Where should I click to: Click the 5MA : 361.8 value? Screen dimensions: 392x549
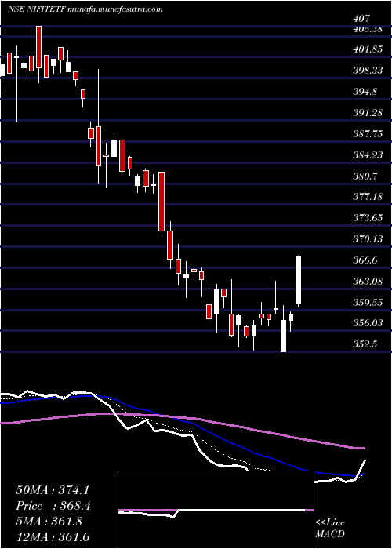click(49, 521)
